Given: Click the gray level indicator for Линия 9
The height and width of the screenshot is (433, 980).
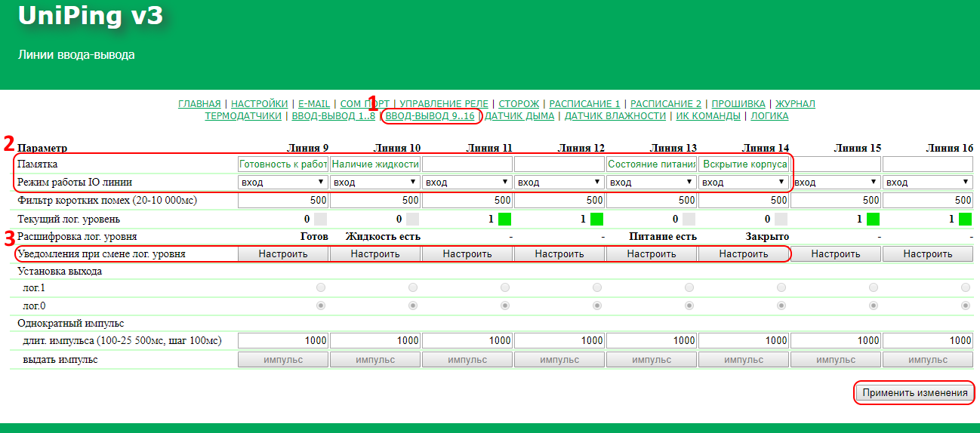Looking at the screenshot, I should [x=320, y=220].
